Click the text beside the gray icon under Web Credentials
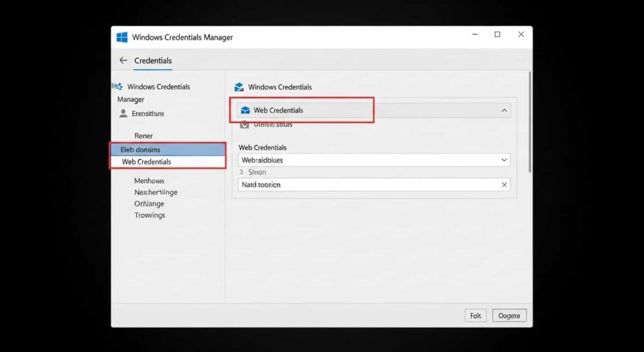Viewport: 644px width, 352px height. (x=273, y=124)
